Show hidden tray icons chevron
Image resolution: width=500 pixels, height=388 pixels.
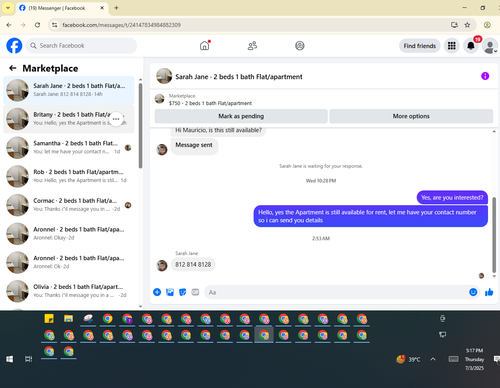(x=433, y=359)
